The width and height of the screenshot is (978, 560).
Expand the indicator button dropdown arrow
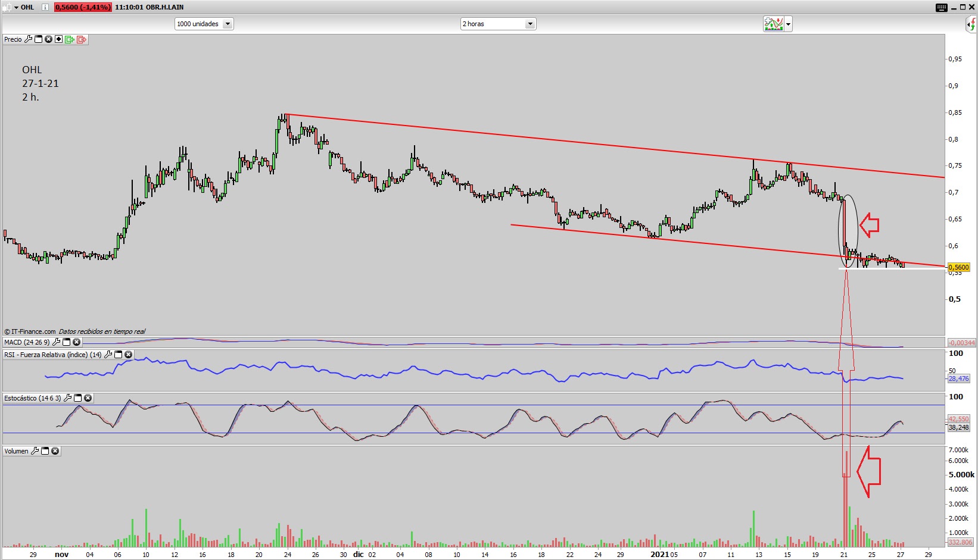tap(789, 24)
